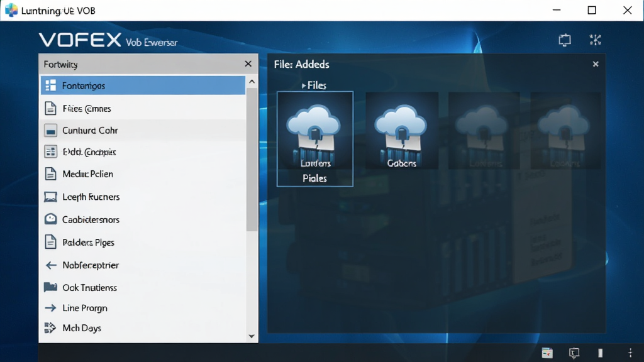Click the vertical bar icon in the bottom bar

[601, 353]
